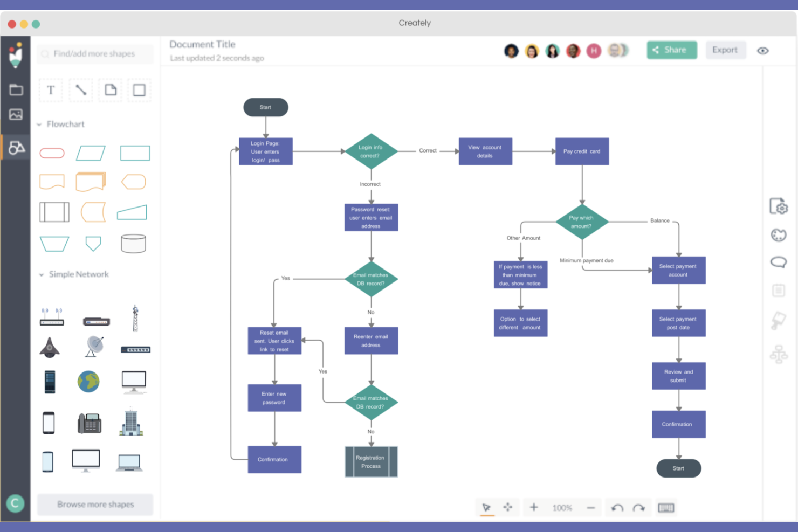Select the line connector tool

click(x=81, y=90)
